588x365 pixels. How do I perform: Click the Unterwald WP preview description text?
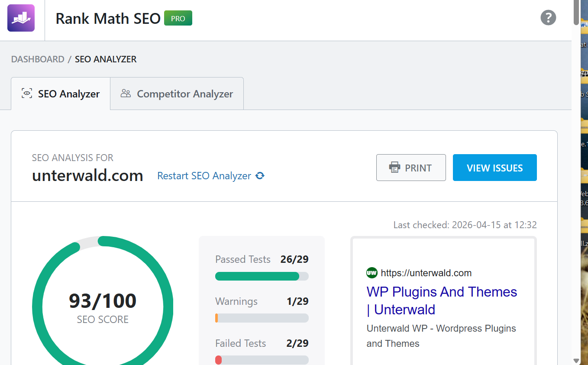pyautogui.click(x=441, y=336)
